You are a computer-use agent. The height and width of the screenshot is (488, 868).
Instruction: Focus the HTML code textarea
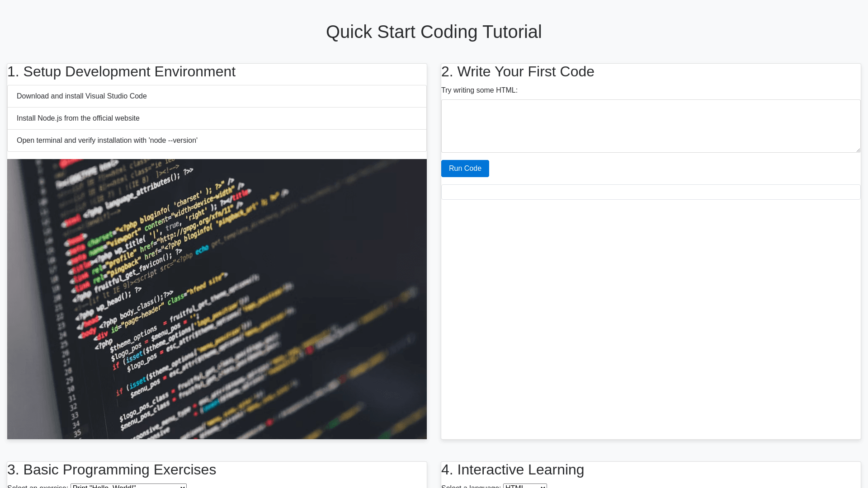[x=650, y=126]
